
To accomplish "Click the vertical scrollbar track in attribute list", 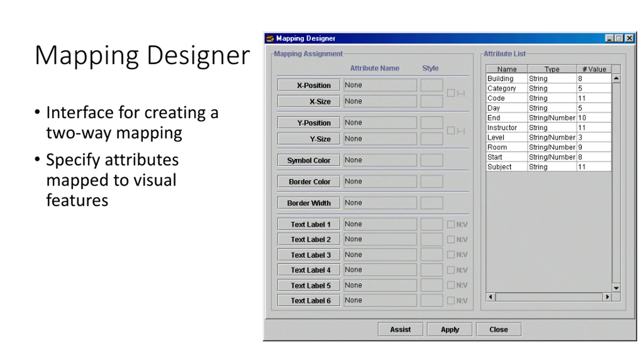I will (x=616, y=184).
